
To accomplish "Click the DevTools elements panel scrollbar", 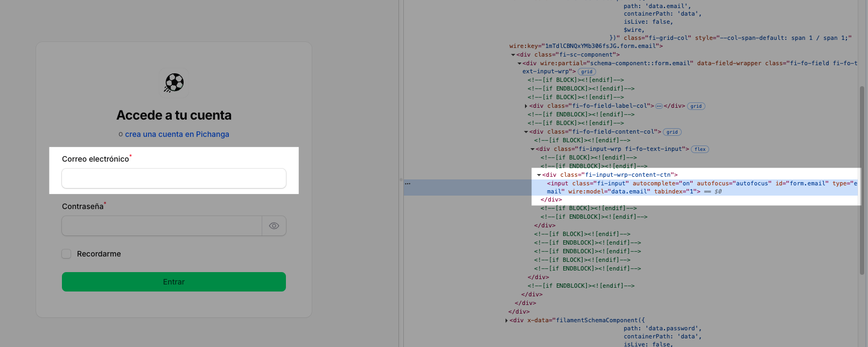I will pyautogui.click(x=862, y=181).
